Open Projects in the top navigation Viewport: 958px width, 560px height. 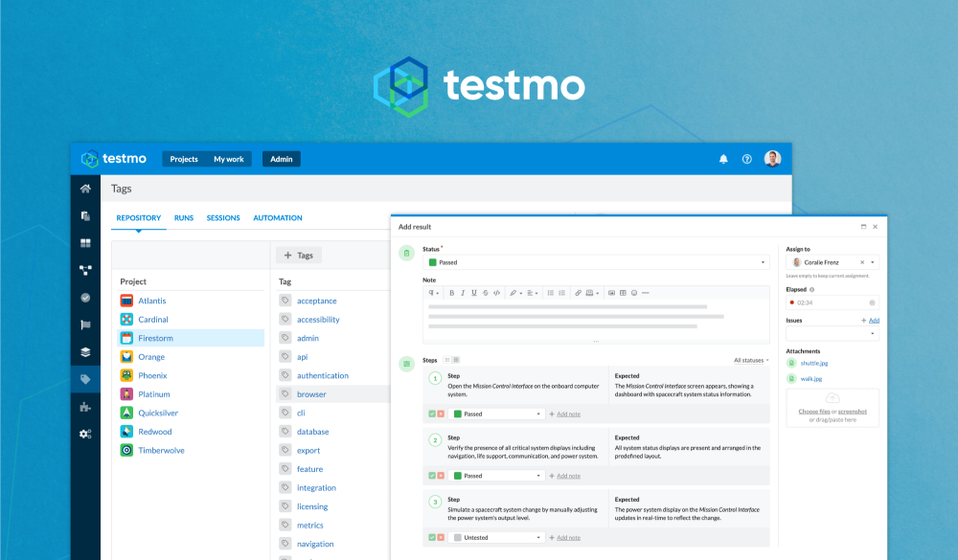(184, 160)
